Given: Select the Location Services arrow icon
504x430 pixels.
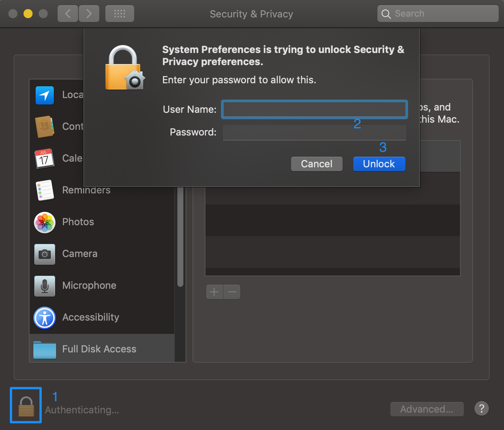Looking at the screenshot, I should (45, 95).
